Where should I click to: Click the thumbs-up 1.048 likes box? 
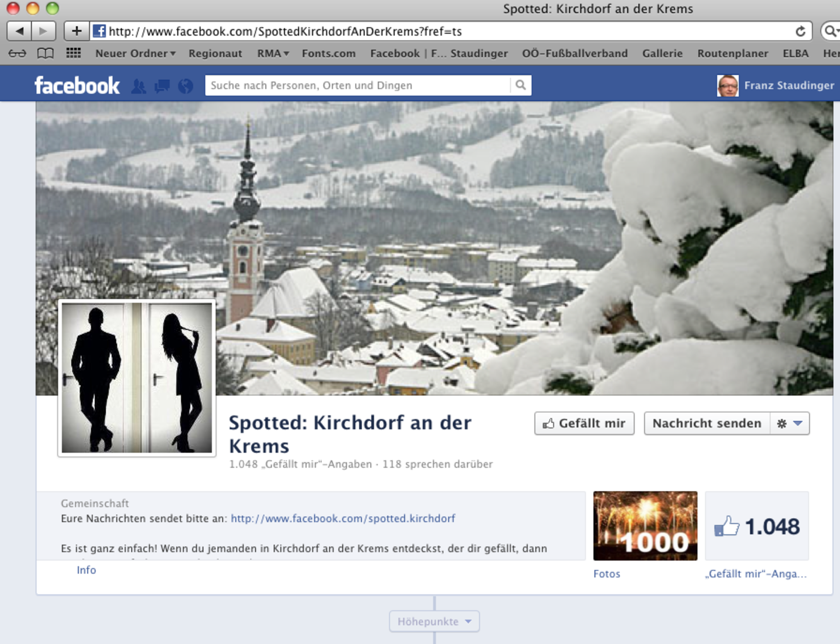[x=757, y=526]
